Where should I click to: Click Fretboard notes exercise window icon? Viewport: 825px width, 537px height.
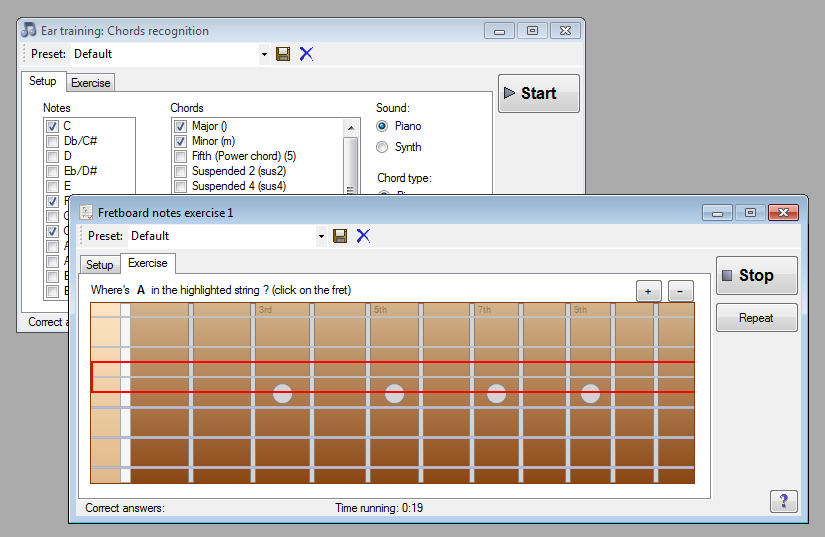click(x=86, y=213)
